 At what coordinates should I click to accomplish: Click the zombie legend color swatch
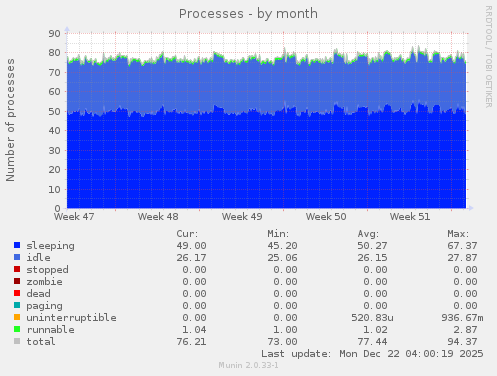pos(17,281)
